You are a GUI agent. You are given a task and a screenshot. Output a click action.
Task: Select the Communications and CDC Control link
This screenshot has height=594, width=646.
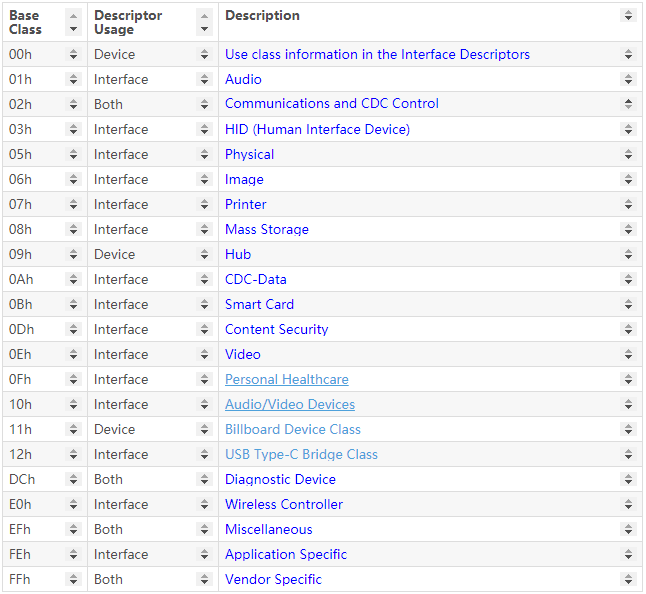331,104
